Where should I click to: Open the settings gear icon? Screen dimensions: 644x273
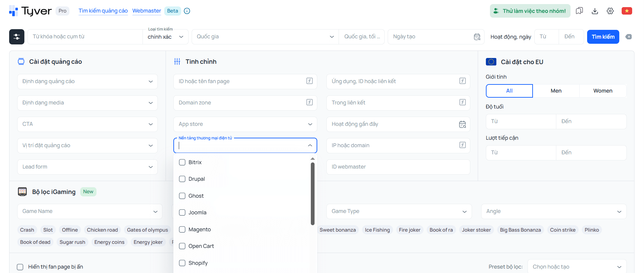click(610, 11)
